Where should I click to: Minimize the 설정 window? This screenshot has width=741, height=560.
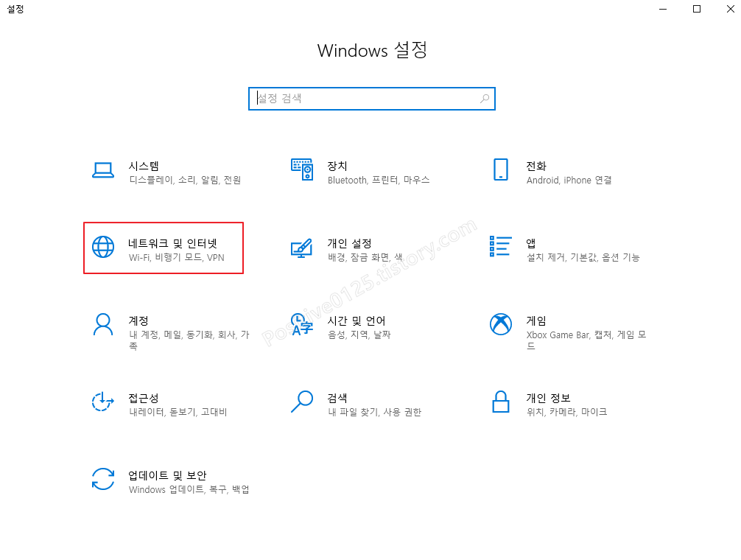663,9
